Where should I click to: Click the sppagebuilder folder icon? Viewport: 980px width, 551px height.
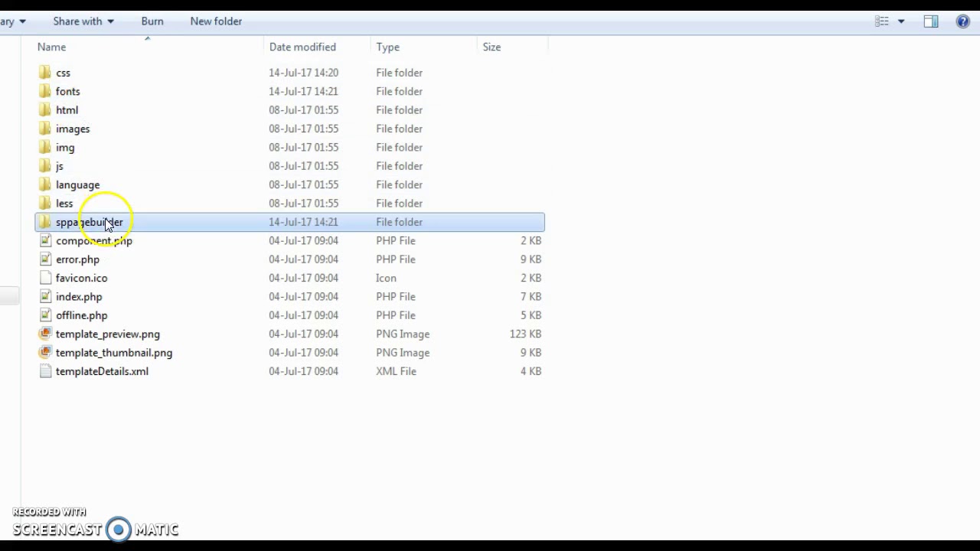45,222
